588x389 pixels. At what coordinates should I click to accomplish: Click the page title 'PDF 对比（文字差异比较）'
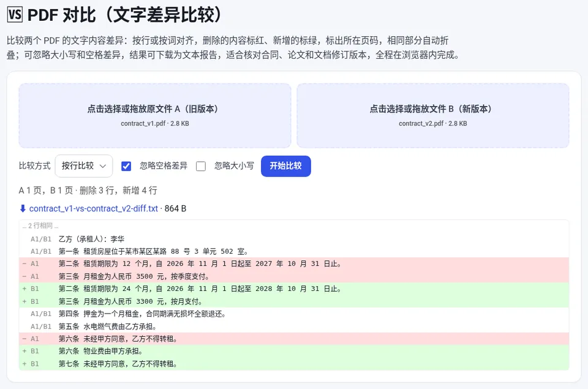pyautogui.click(x=124, y=15)
